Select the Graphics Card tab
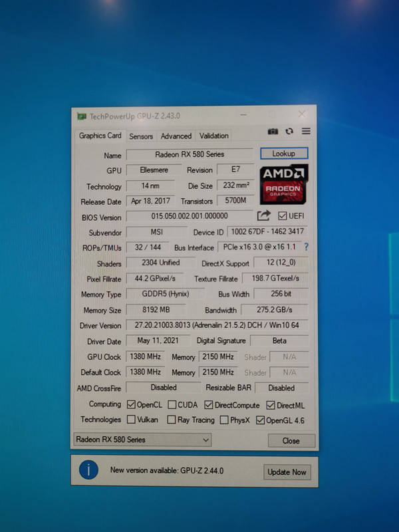This screenshot has height=532, width=399. (x=100, y=136)
